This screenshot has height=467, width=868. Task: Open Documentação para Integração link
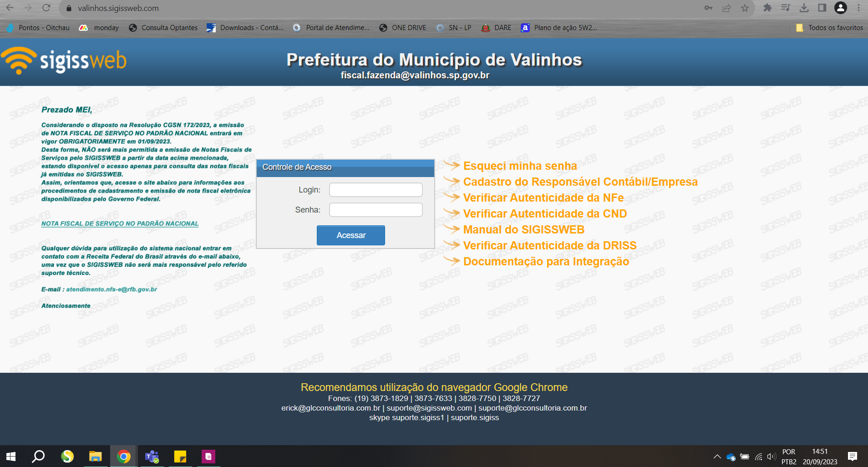coord(546,262)
